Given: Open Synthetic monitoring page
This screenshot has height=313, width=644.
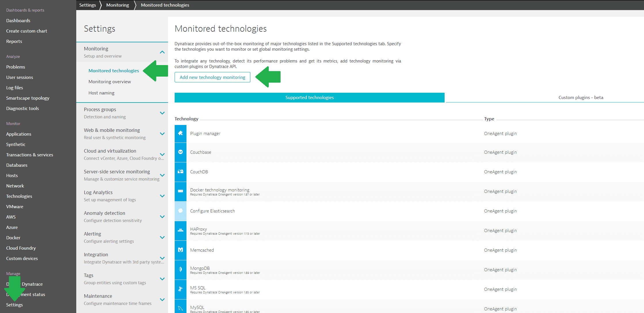Looking at the screenshot, I should pos(16,144).
